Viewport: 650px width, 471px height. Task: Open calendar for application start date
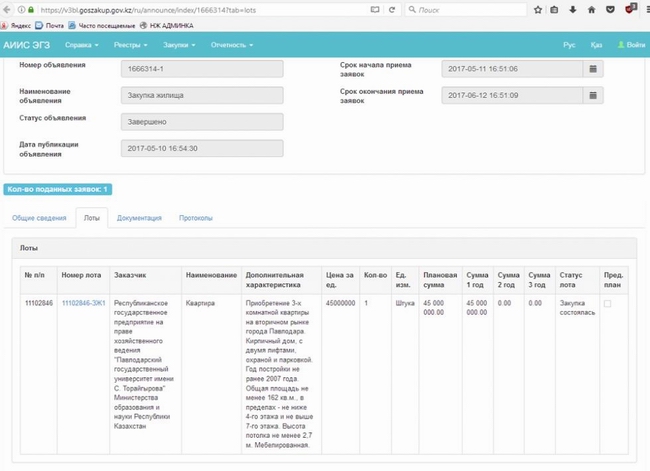coord(593,69)
